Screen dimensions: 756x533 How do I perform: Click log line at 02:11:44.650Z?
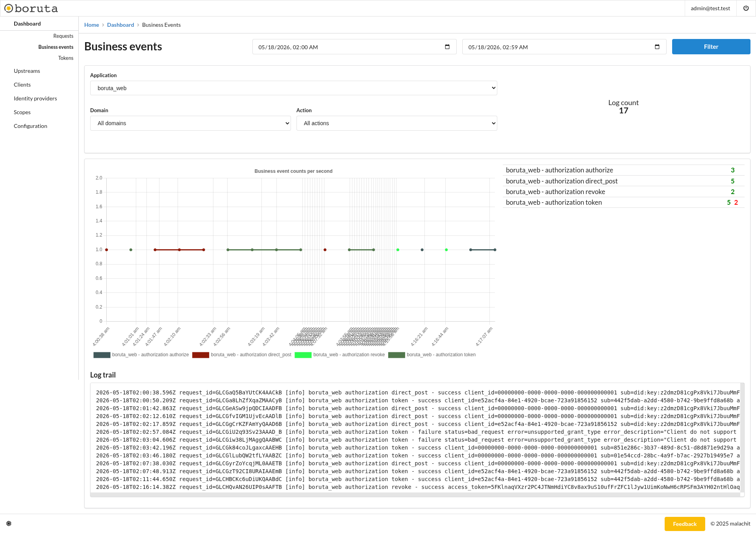pyautogui.click(x=418, y=479)
